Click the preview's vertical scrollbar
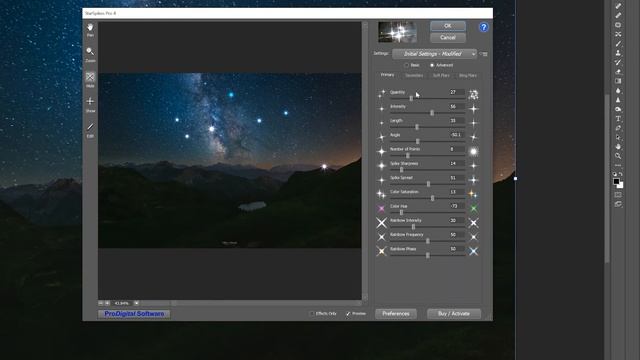Image resolution: width=640 pixels, height=360 pixels. click(365, 161)
